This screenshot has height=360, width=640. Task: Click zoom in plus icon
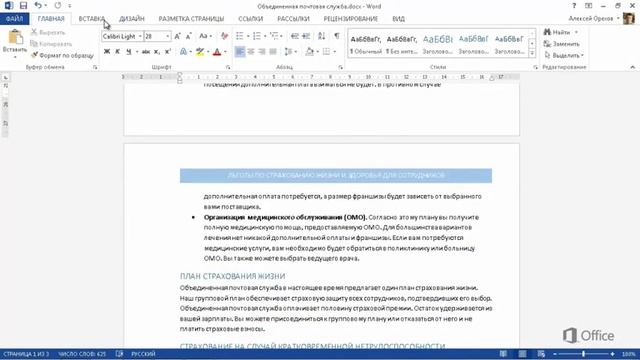click(x=612, y=354)
